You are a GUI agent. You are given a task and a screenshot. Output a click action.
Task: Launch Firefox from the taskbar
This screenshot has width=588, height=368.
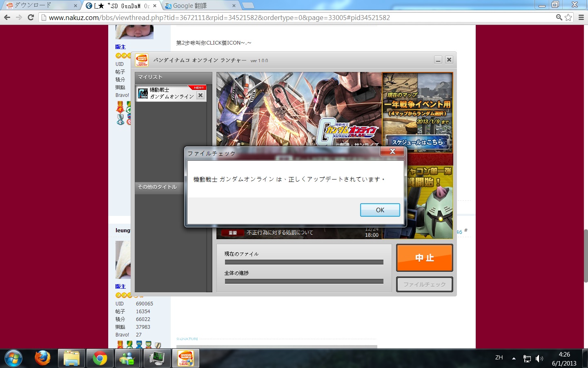coord(42,358)
